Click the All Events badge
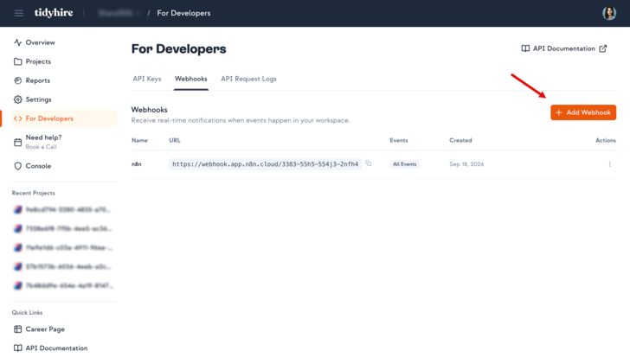Viewport: 630px width, 364px height. [x=405, y=164]
